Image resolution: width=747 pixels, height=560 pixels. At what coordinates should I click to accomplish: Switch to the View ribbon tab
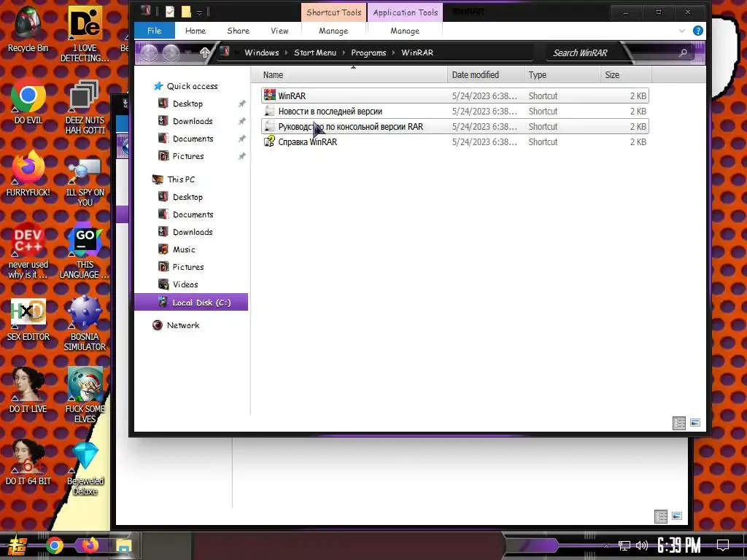279,31
